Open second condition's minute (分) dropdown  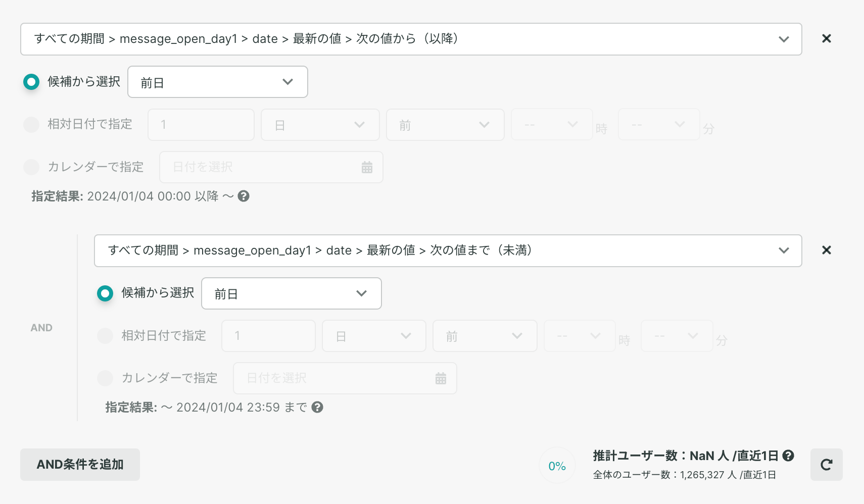tap(677, 336)
